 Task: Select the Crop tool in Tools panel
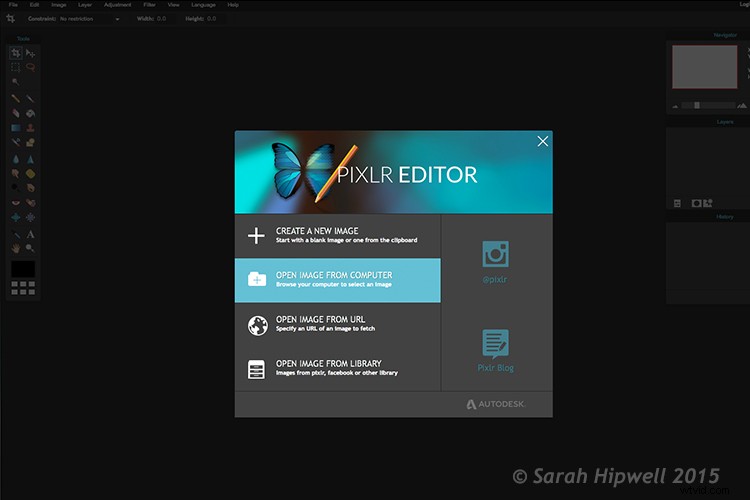coord(16,53)
